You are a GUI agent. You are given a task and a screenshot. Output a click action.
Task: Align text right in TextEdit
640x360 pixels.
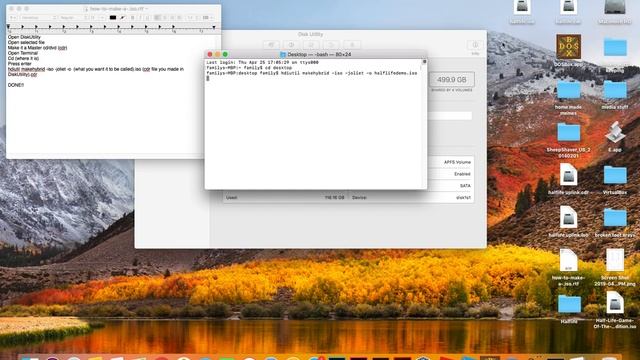[172, 18]
